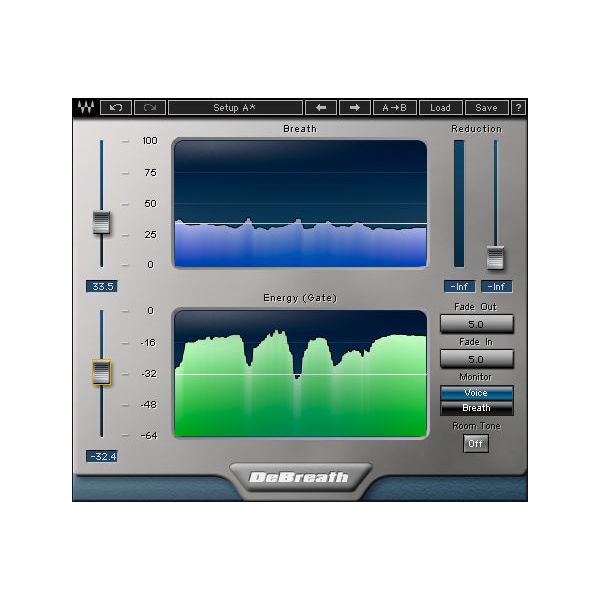600x600 pixels.
Task: Go to next preset with right arrow
Action: [x=354, y=107]
